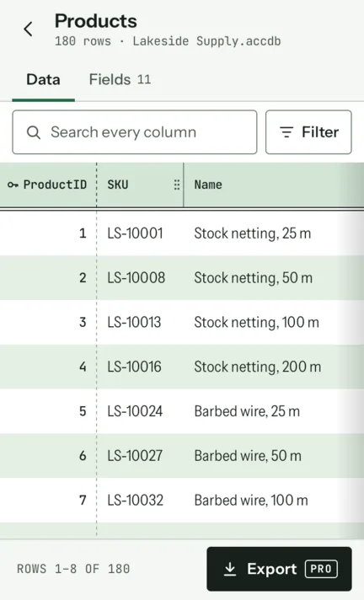Click the primary key icon beside ProductID
The image size is (364, 600).
click(13, 185)
